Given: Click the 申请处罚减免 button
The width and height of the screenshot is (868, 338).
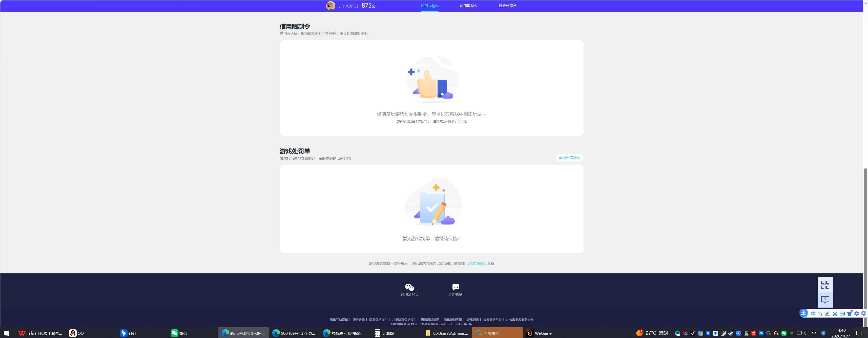Looking at the screenshot, I should click(569, 158).
